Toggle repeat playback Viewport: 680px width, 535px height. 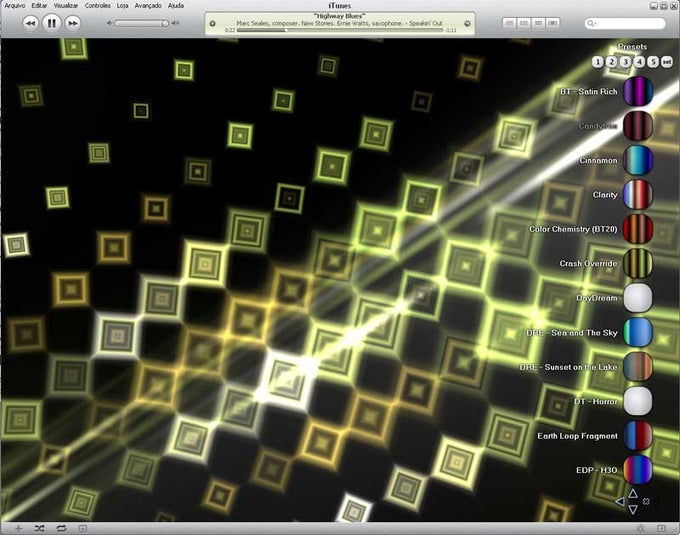pyautogui.click(x=61, y=528)
